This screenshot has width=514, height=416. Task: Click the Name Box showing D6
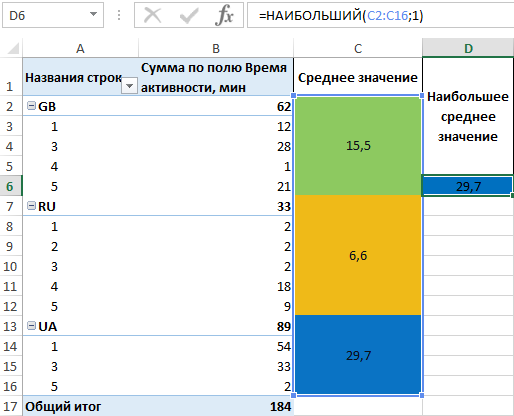[x=53, y=15]
